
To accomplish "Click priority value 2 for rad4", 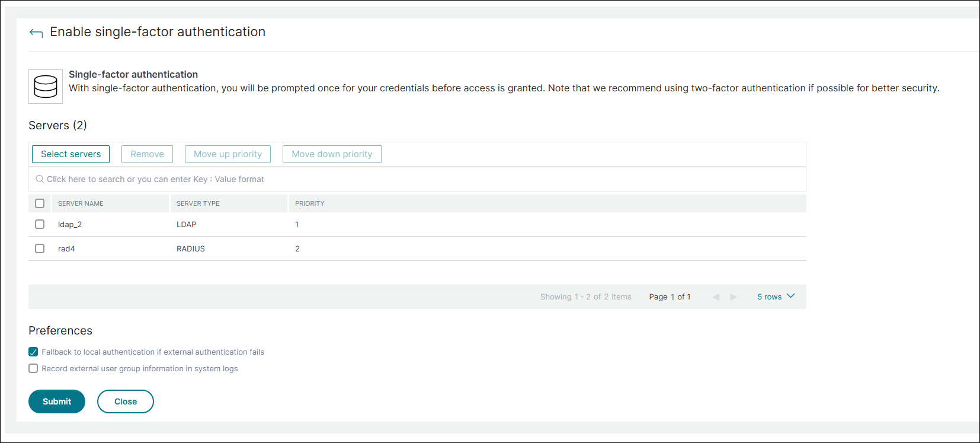I will tap(297, 248).
